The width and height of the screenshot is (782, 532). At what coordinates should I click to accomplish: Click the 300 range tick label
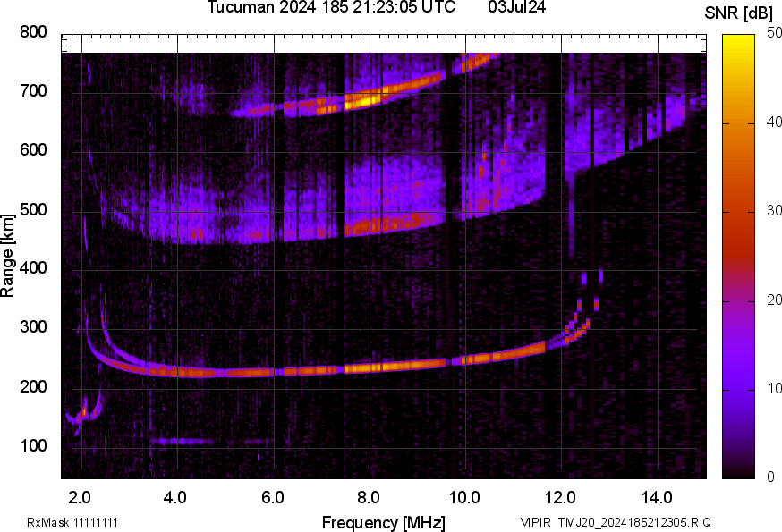pyautogui.click(x=33, y=327)
